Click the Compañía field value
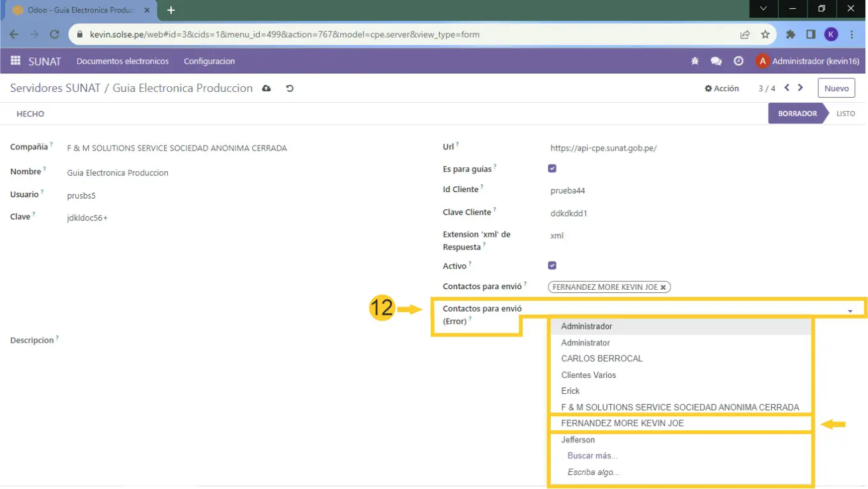This screenshot has height=489, width=868. pyautogui.click(x=177, y=148)
